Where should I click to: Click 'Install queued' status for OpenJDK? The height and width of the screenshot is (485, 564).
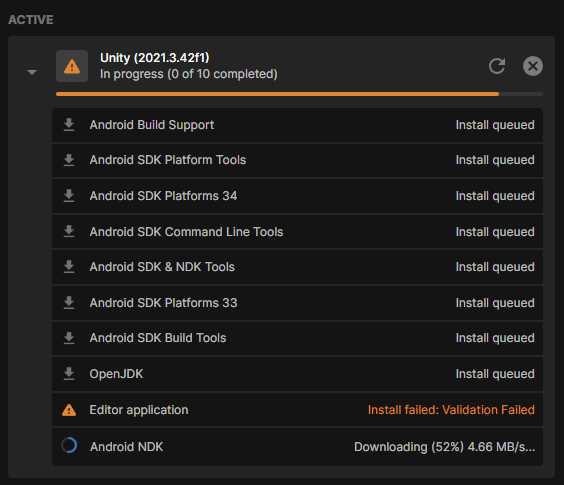pyautogui.click(x=495, y=374)
